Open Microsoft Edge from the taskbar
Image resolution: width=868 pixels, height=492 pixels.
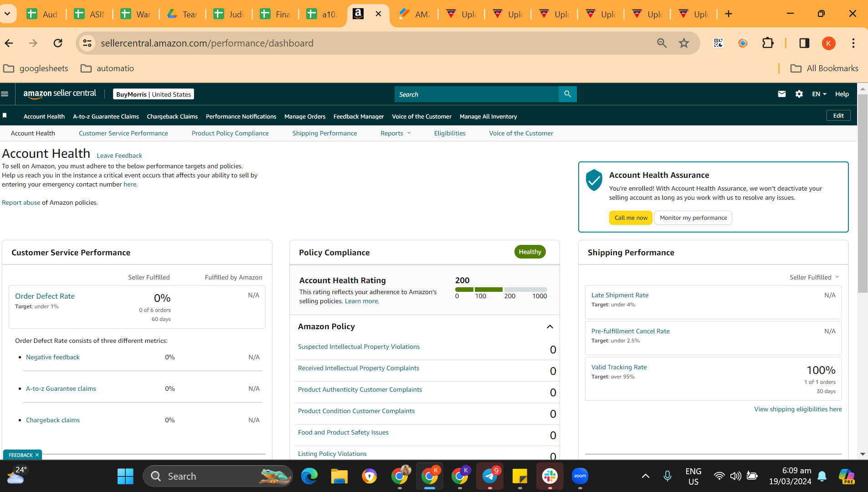pos(309,476)
